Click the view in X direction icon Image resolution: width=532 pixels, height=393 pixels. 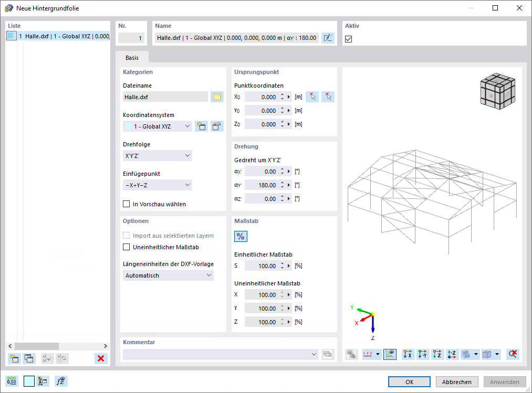[408, 354]
